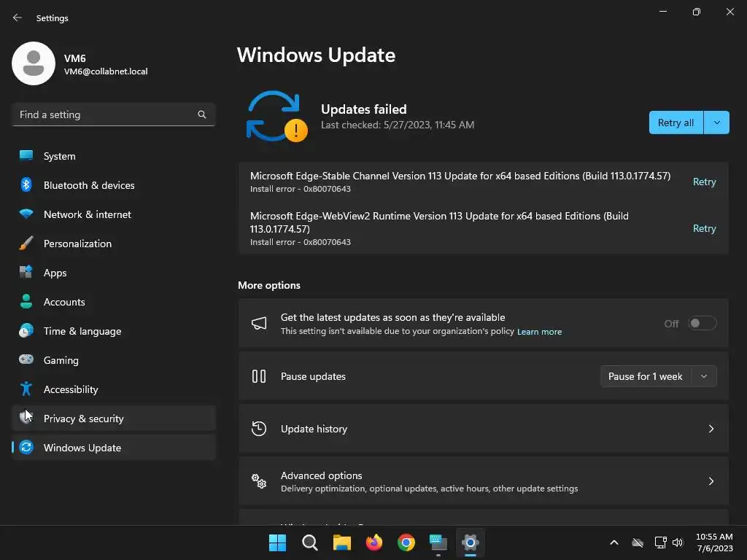Toggle Get the latest updates switch
The image size is (747, 560).
point(703,323)
